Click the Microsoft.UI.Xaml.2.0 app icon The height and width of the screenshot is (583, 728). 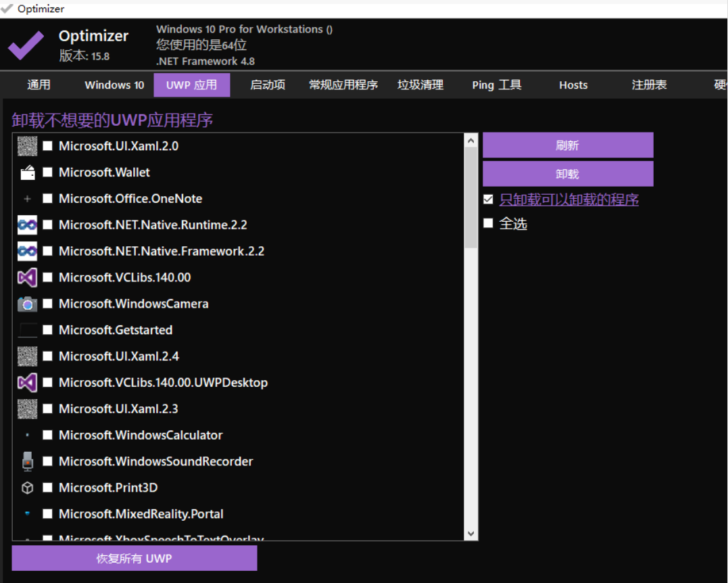28,146
